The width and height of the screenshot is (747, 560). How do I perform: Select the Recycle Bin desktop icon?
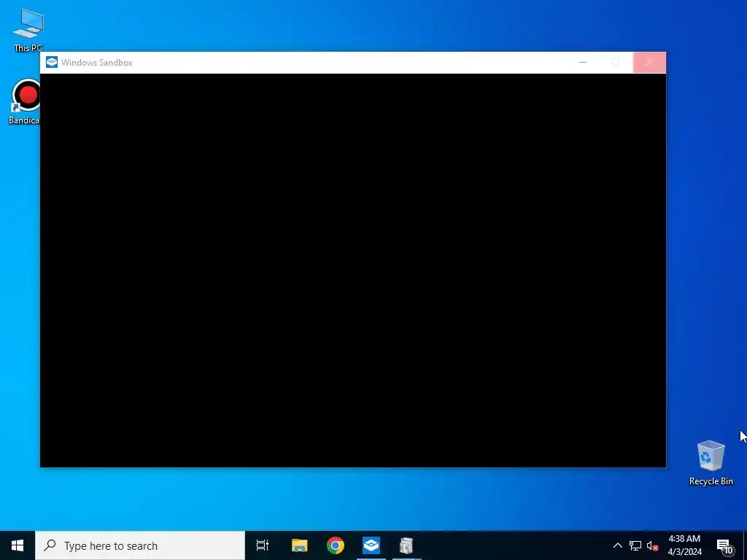(711, 463)
